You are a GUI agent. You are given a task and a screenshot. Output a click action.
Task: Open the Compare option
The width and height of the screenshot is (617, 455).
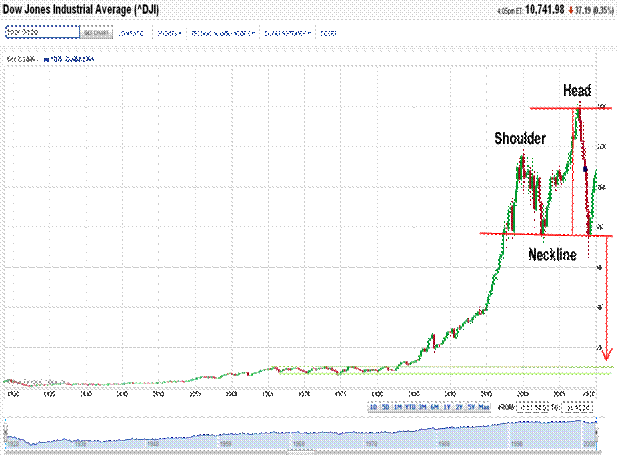[x=131, y=34]
